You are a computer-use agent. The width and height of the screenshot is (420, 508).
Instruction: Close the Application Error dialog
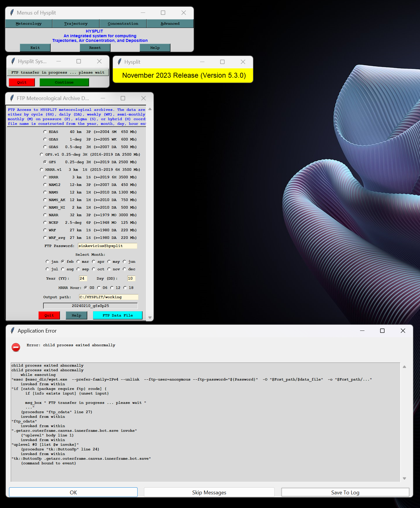point(403,331)
